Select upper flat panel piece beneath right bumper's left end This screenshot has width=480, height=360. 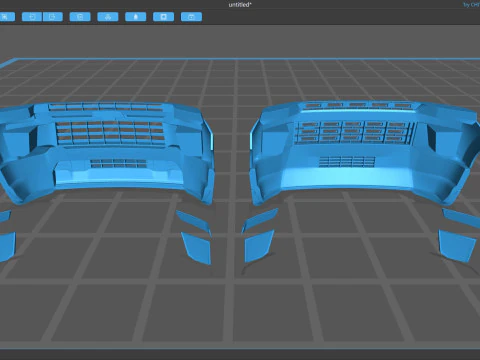click(259, 220)
